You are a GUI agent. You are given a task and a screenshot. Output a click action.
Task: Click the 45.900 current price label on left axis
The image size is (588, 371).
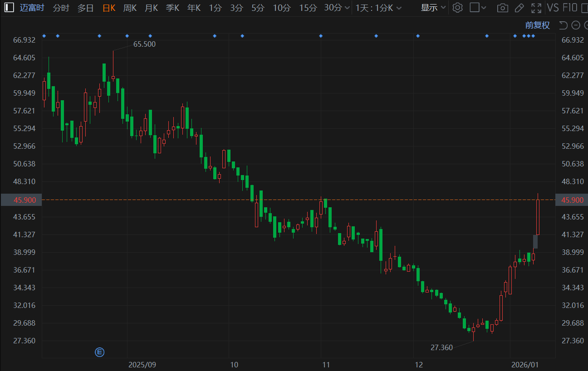(21, 200)
